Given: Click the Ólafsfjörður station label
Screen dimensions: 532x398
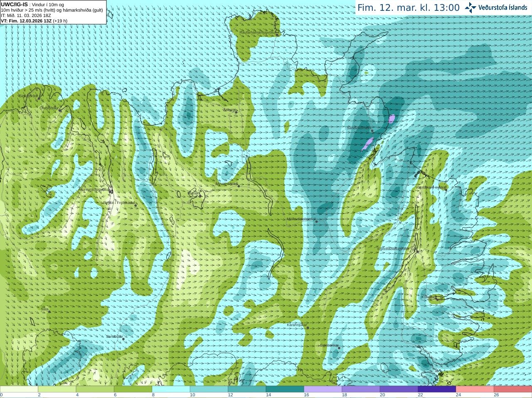Looking at the screenshot, I should (x=49, y=108).
